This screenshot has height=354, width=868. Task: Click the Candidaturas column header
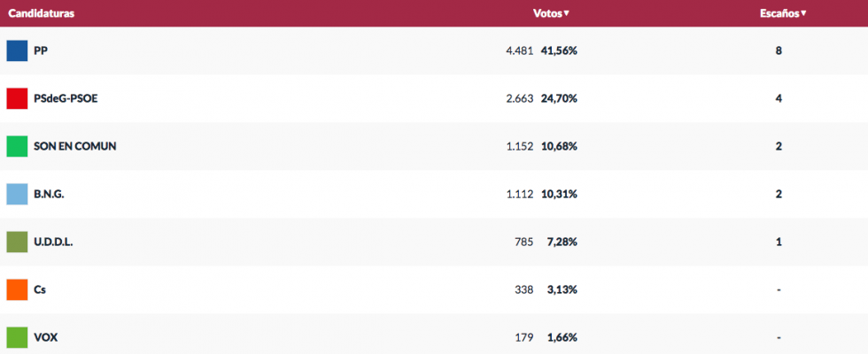click(42, 13)
